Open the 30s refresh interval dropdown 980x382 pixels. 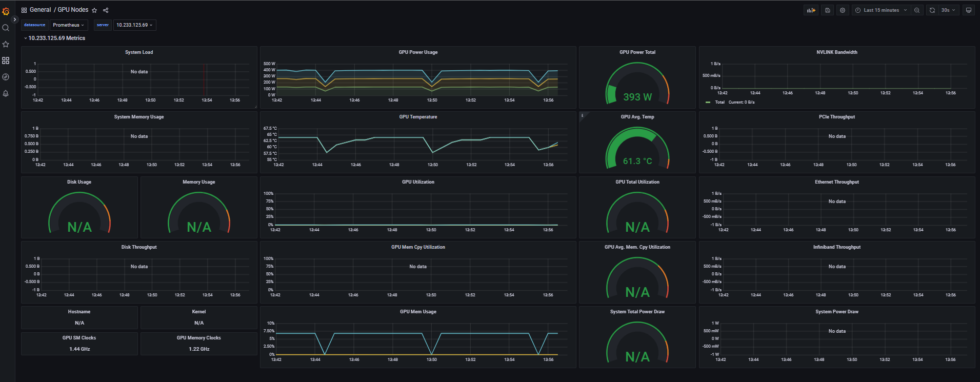pyautogui.click(x=948, y=10)
